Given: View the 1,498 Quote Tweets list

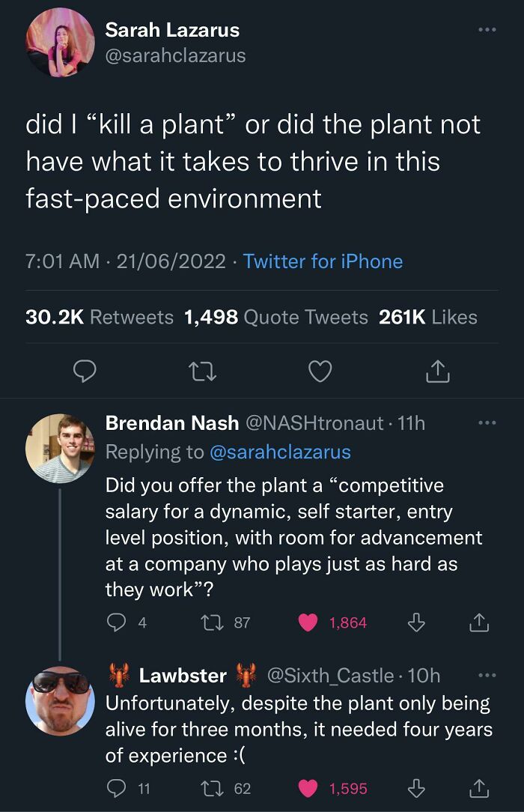Looking at the screenshot, I should point(276,317).
